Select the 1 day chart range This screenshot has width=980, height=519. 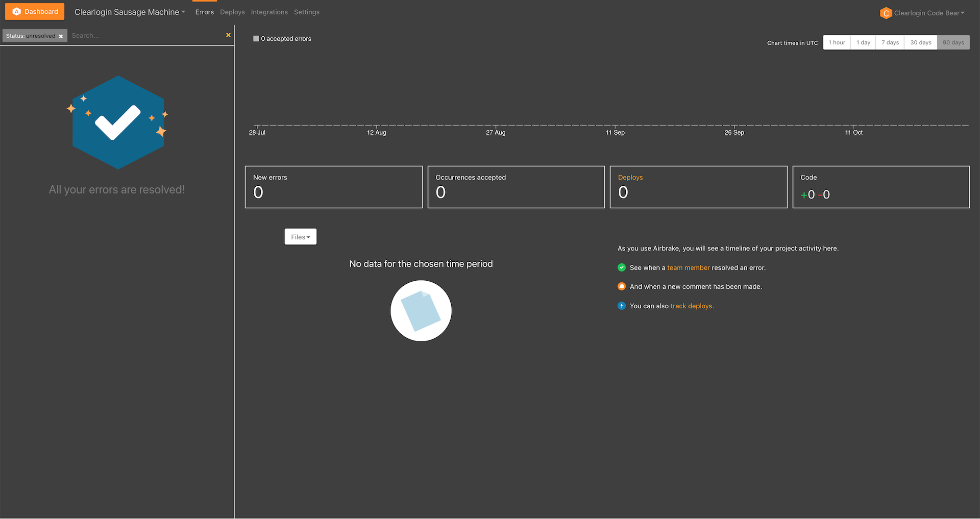pos(863,42)
